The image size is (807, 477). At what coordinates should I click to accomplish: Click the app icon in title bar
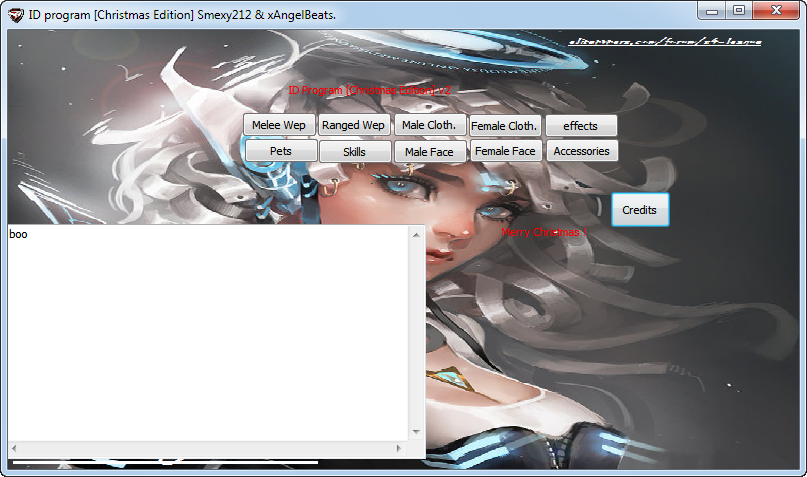click(15, 14)
